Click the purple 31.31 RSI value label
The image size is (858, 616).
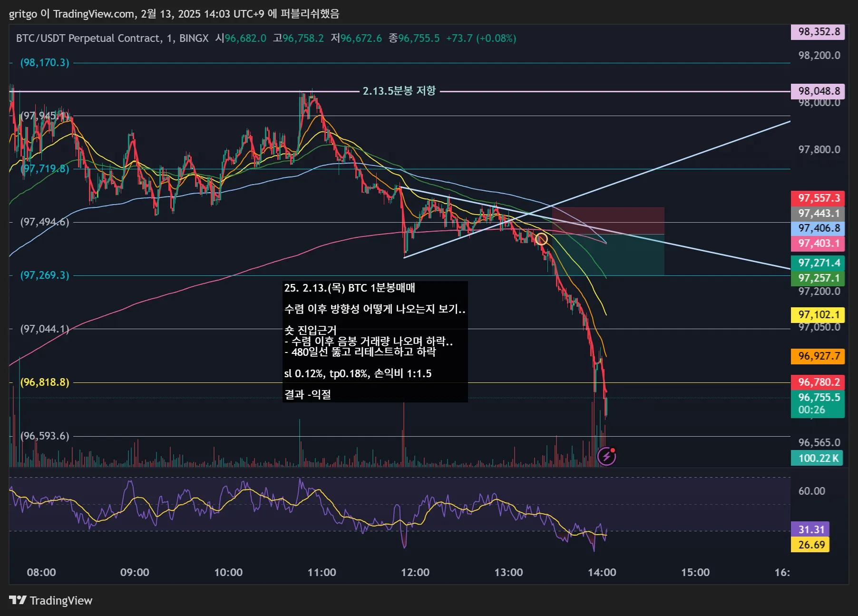tap(810, 529)
